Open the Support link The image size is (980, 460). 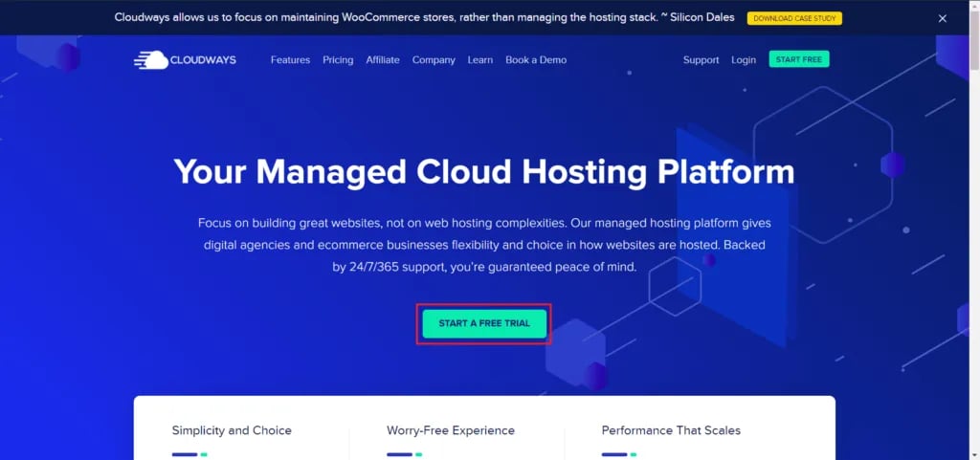point(701,60)
